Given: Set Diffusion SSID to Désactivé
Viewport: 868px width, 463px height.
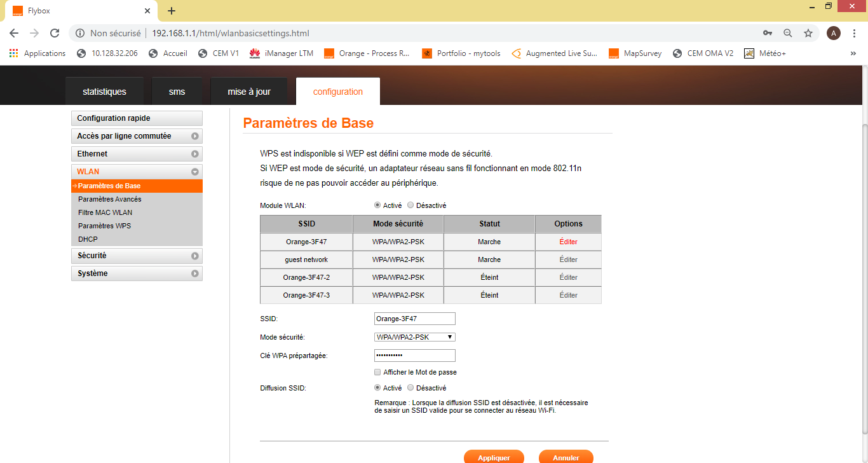Looking at the screenshot, I should point(410,388).
